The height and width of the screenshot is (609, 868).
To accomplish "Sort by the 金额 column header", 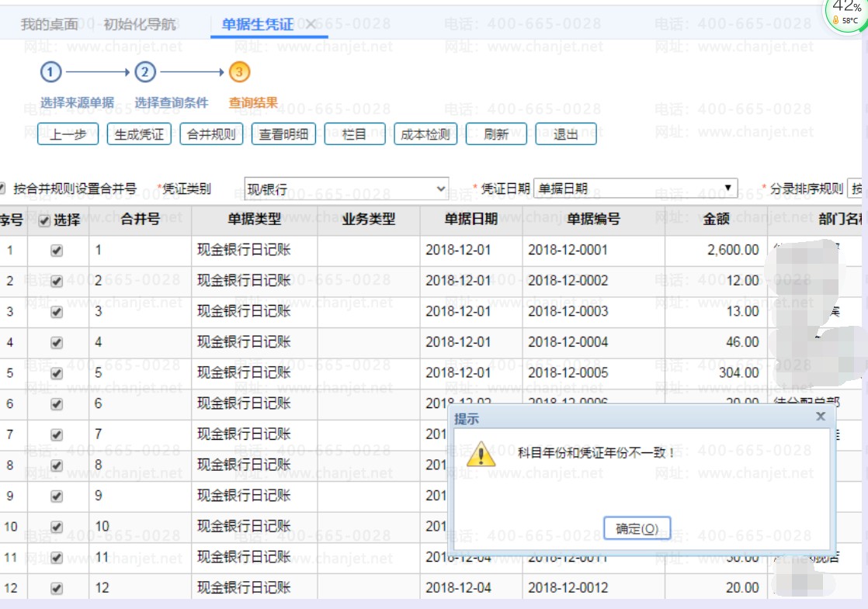I will (717, 220).
